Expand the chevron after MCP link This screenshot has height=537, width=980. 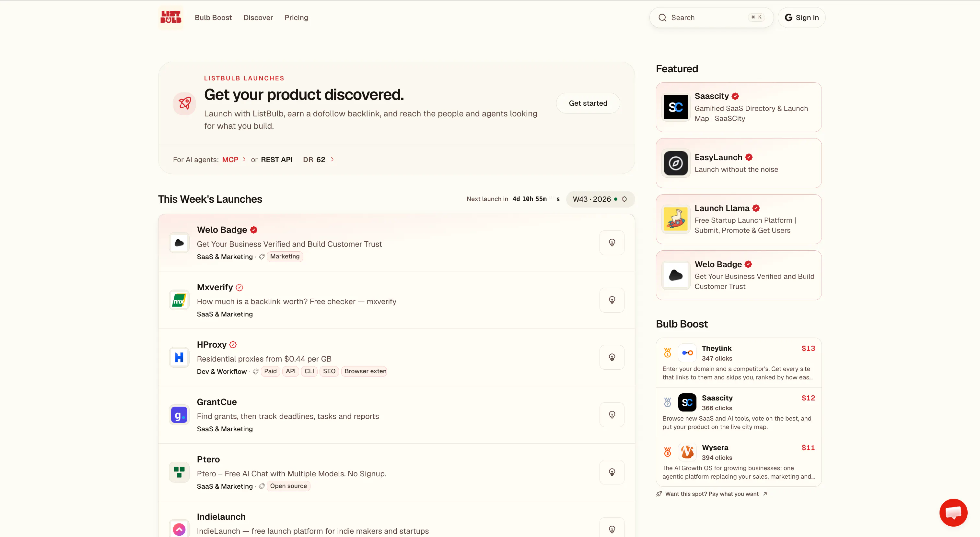[244, 160]
